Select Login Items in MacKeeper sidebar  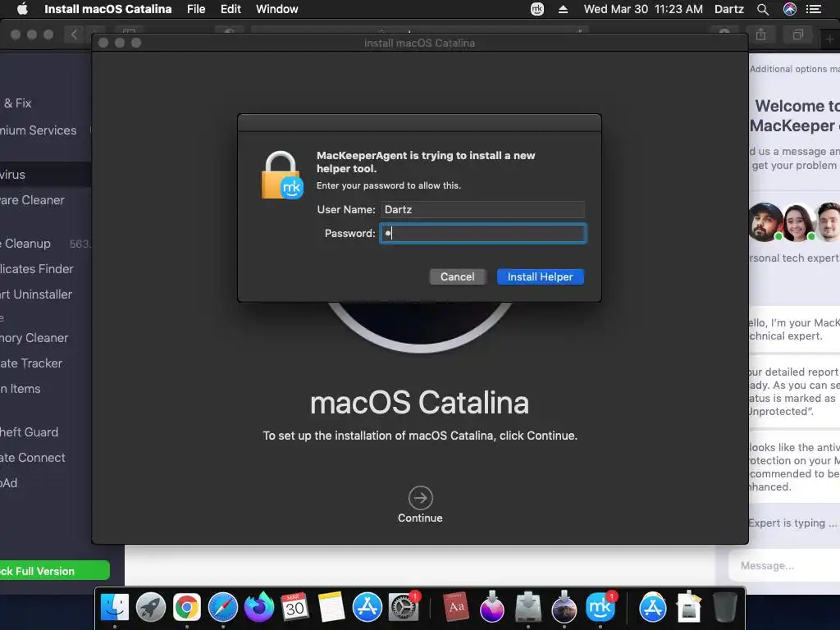pyautogui.click(x=21, y=388)
